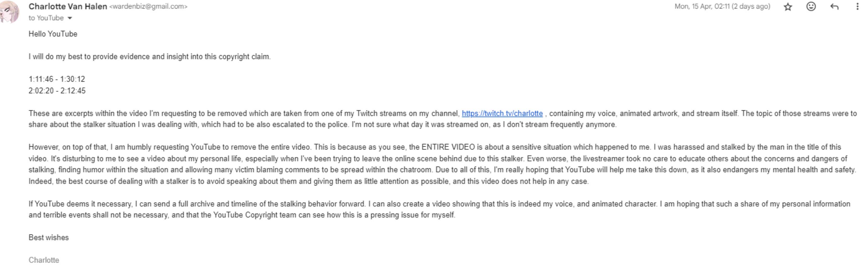Click line 'I will do my best to provide'
The width and height of the screenshot is (868, 272).
(150, 57)
